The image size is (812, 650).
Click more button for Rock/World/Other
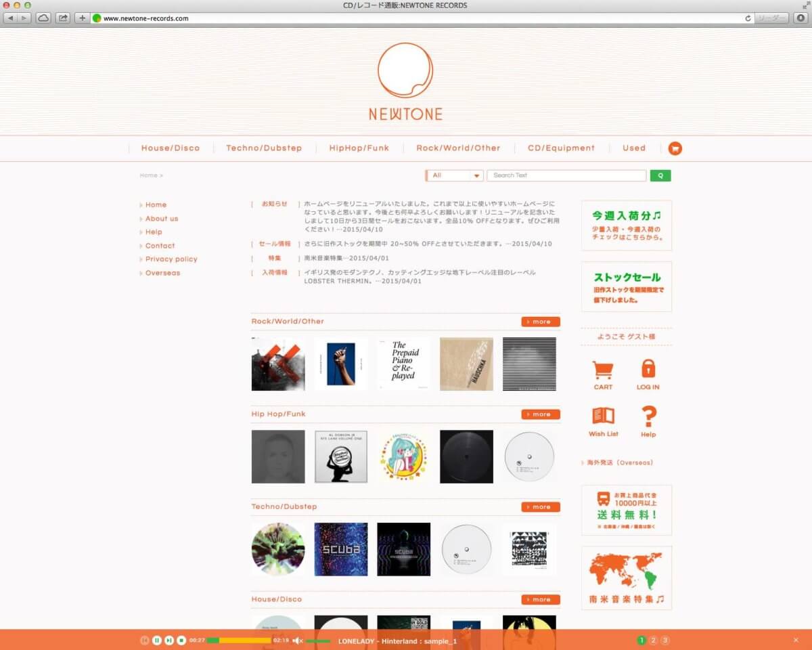[x=541, y=322]
